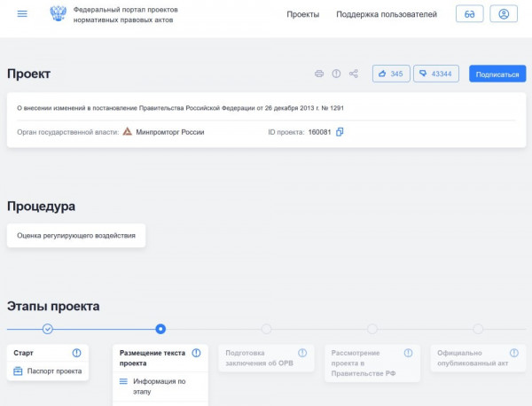The image size is (532, 406).
Task: Select the completed Старт stage marker
Action: [48, 329]
